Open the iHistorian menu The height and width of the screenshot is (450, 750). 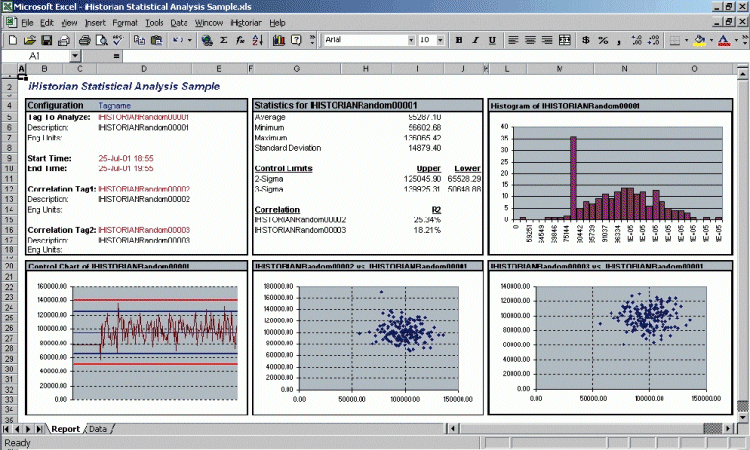pos(246,22)
